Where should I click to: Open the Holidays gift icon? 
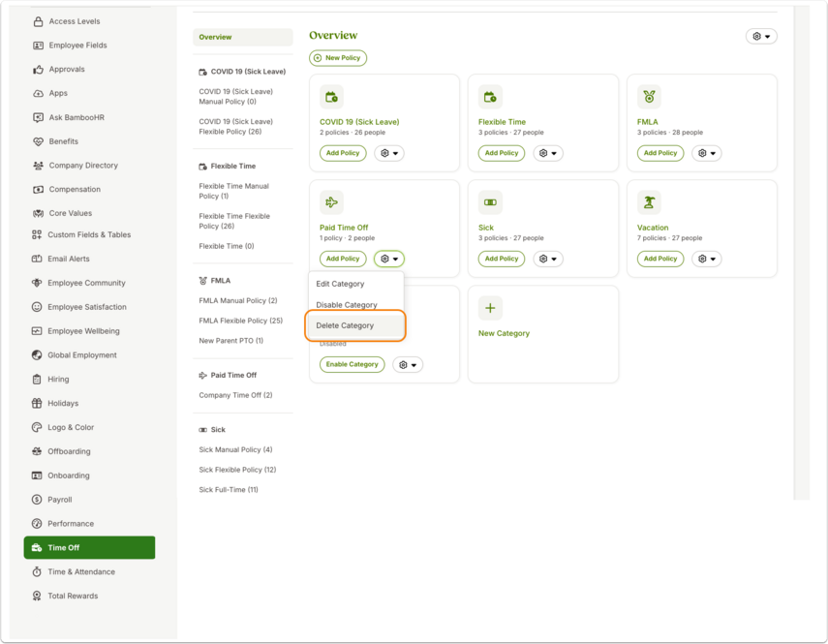[x=37, y=403]
